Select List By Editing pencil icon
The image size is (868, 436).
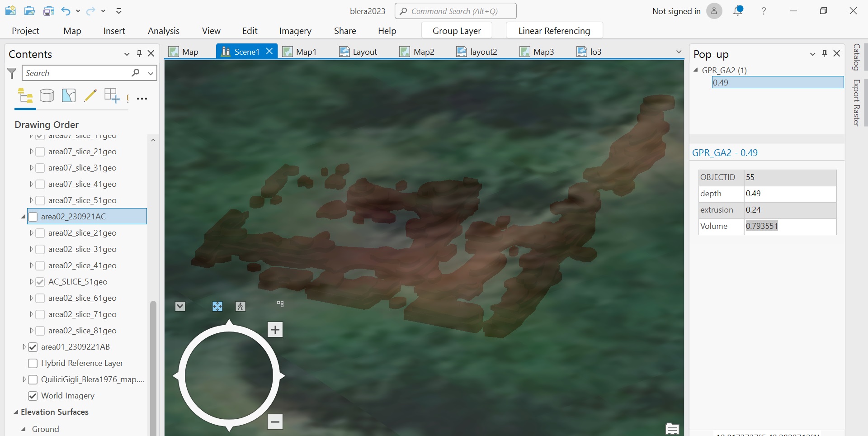90,95
